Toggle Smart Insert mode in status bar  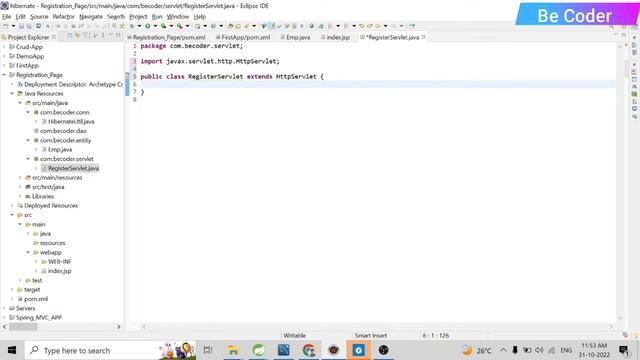click(x=371, y=336)
